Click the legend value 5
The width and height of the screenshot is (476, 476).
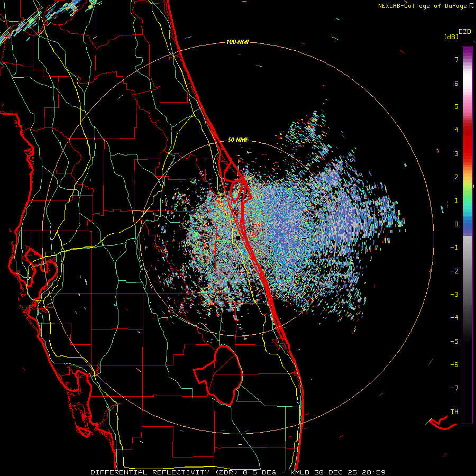(456, 106)
